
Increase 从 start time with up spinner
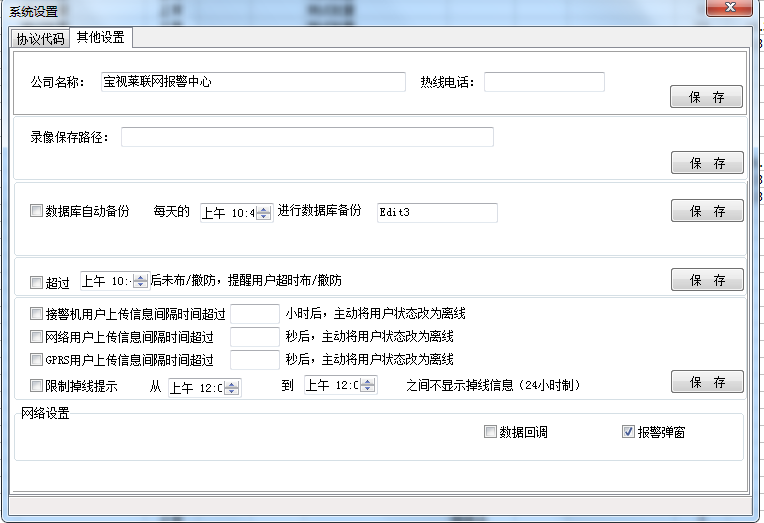232,384
